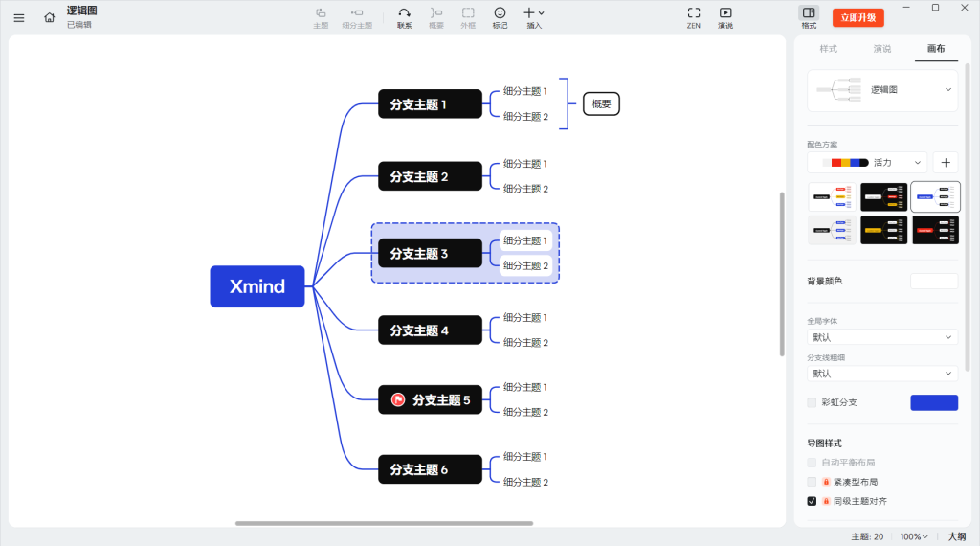Choose the selected blue-white theme thumbnail
This screenshot has height=546, width=980.
click(936, 197)
